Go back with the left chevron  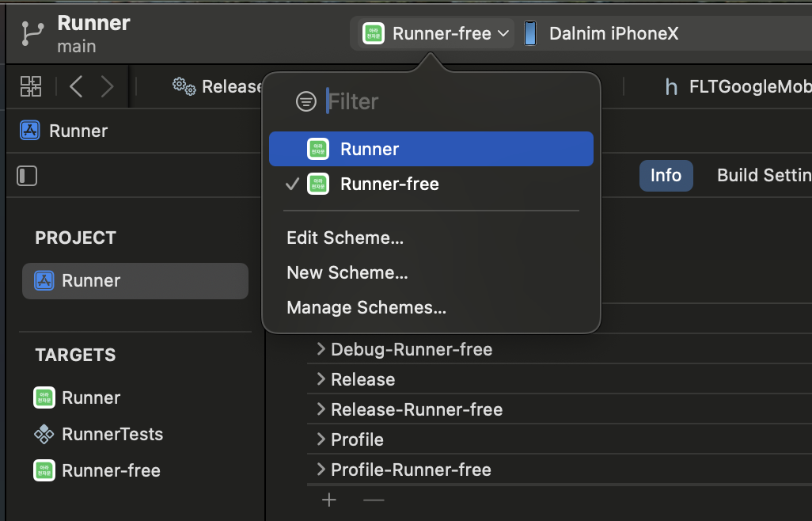[x=76, y=86]
